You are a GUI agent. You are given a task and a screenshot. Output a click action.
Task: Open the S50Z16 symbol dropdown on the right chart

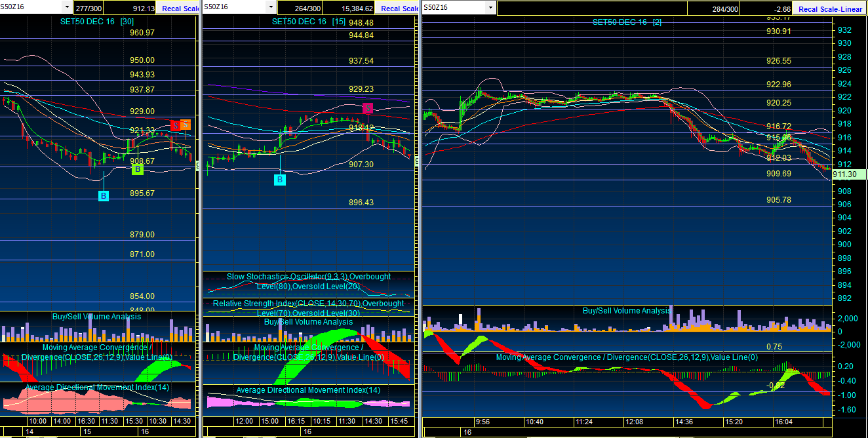(490, 7)
